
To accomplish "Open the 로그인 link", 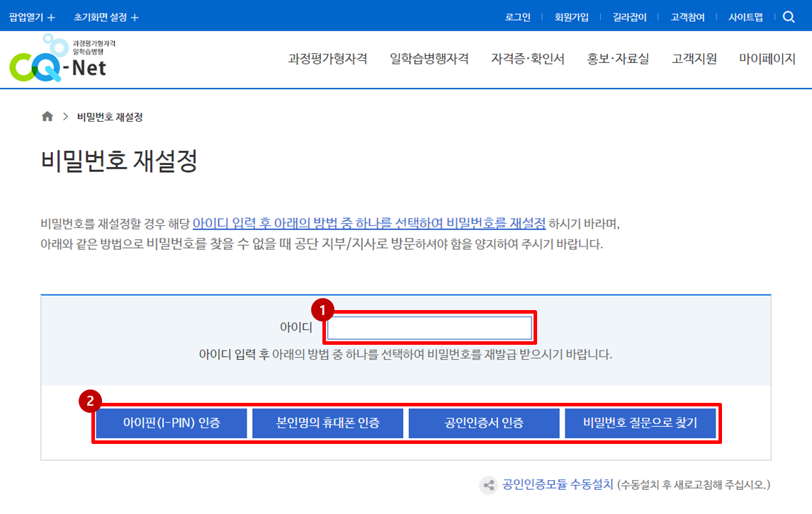I will pos(518,17).
